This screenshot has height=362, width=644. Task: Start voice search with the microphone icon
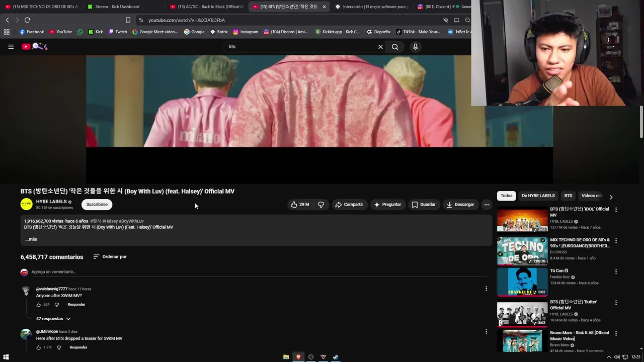pos(415,47)
